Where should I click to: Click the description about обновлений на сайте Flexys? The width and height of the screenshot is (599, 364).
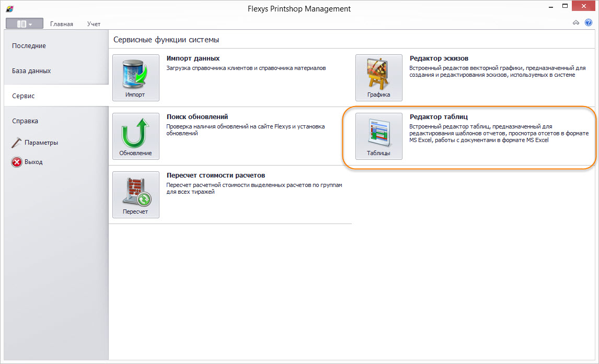click(x=246, y=130)
